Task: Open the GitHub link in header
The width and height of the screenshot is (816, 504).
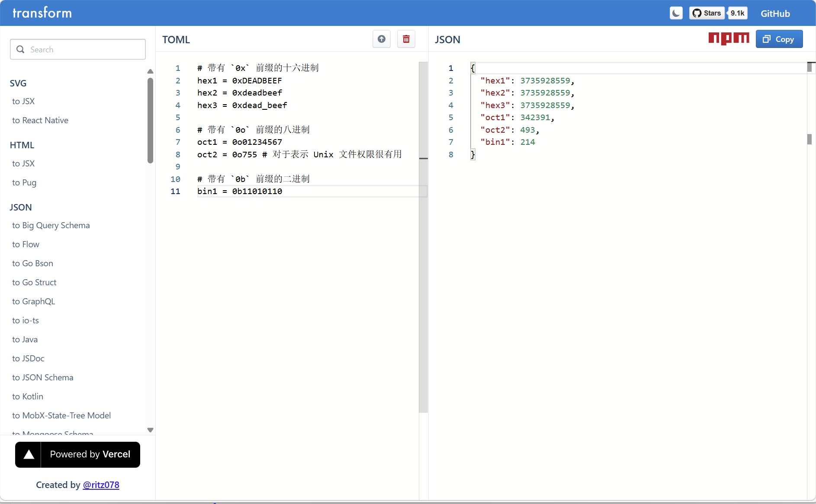Action: tap(775, 13)
